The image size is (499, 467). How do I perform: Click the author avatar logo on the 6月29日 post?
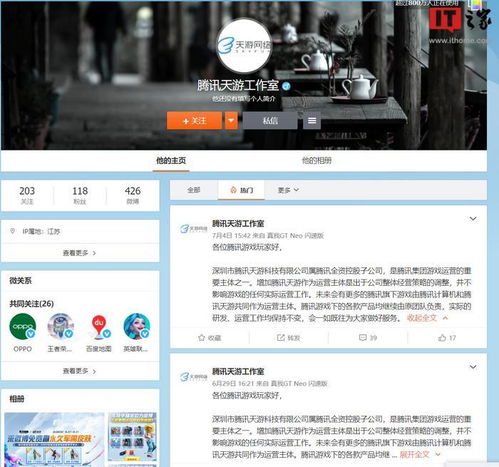point(193,377)
